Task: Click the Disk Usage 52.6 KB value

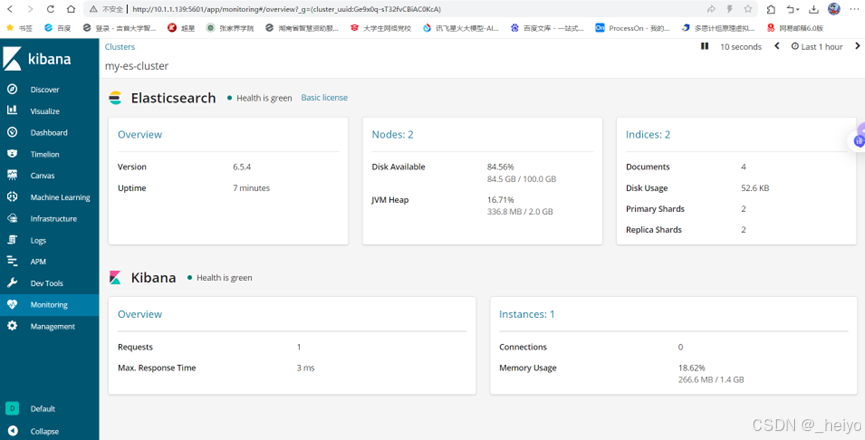Action: point(755,188)
